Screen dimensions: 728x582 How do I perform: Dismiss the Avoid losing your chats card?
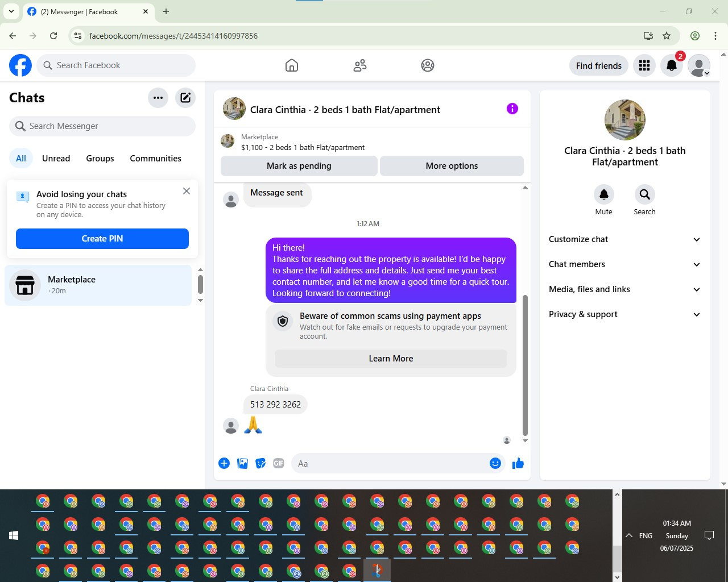[187, 191]
